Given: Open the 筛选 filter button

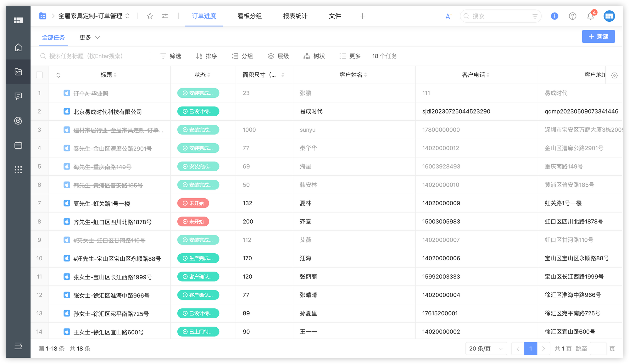Looking at the screenshot, I should 171,56.
